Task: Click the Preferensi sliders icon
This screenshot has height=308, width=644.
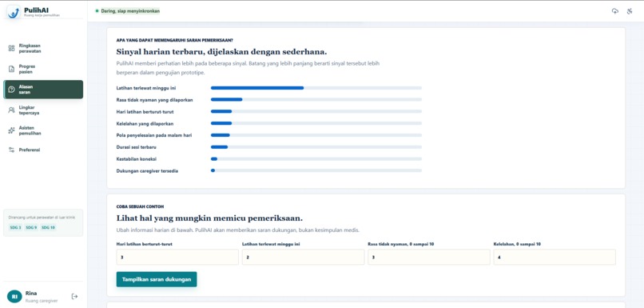Action: pos(11,150)
